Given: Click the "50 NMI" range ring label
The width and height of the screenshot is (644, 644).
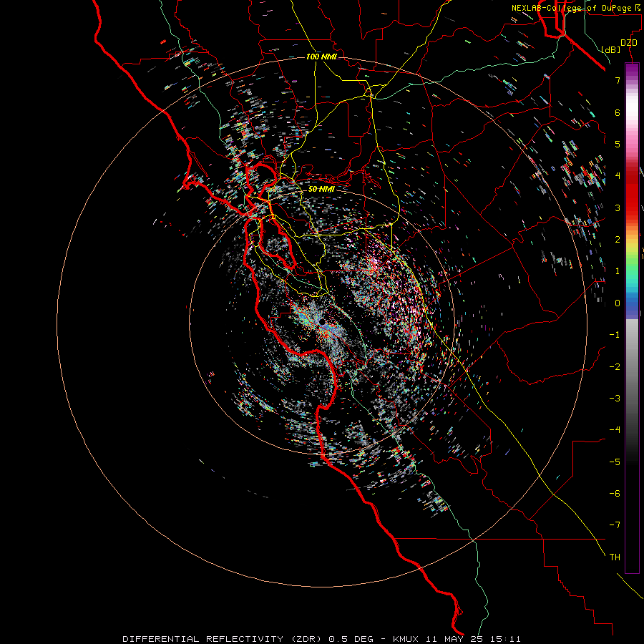Looking at the screenshot, I should pos(321,189).
